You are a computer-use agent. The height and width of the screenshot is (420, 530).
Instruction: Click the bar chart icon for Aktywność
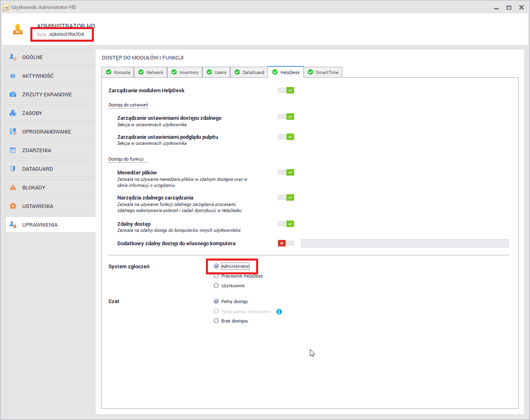coord(13,76)
